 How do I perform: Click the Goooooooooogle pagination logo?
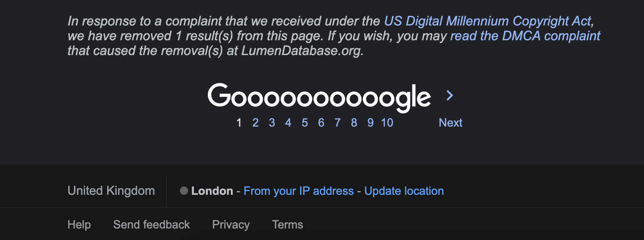[x=319, y=98]
